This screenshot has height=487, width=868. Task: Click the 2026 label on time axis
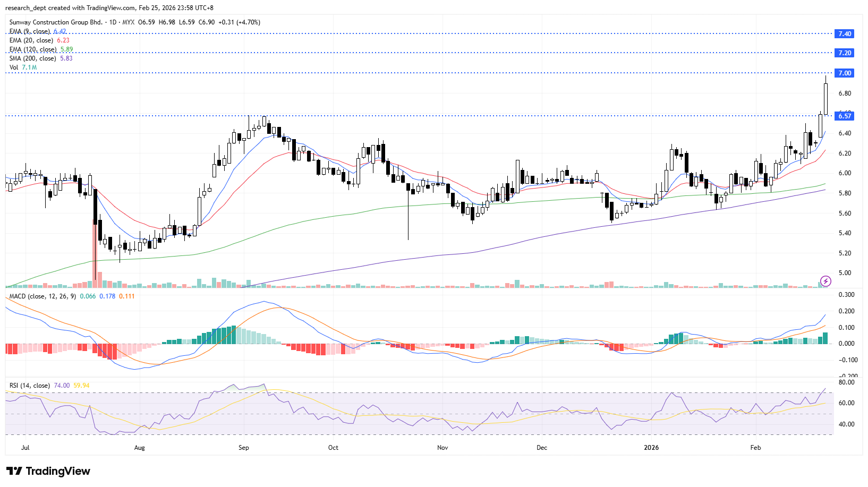[651, 448]
